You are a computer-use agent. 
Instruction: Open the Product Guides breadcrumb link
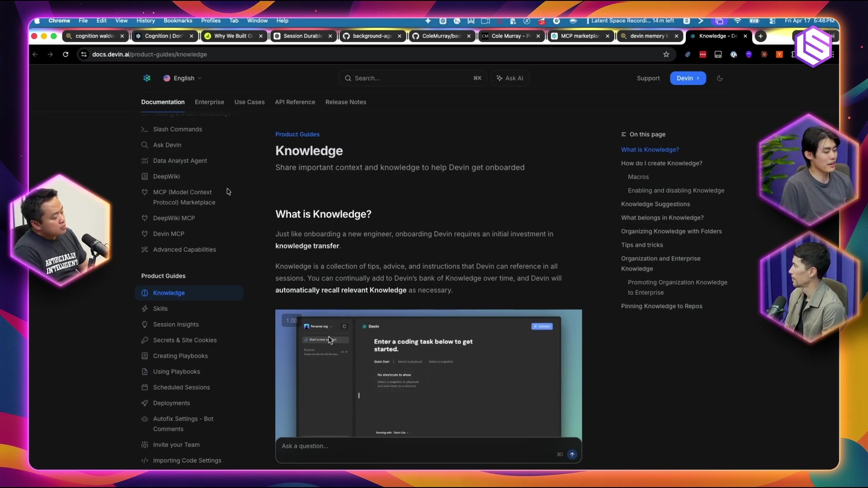point(297,134)
